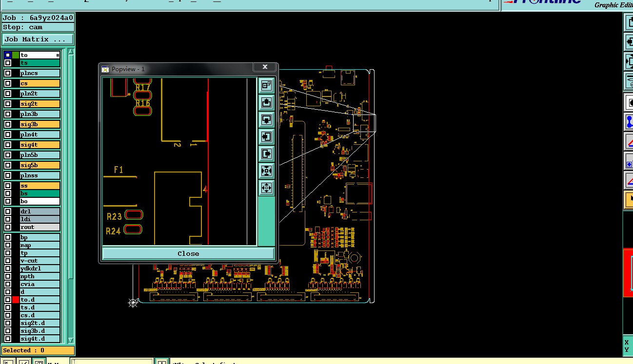Screen dimensions: 633x364
Task: Click the pan left arrow in Popview
Action: [x=266, y=136]
